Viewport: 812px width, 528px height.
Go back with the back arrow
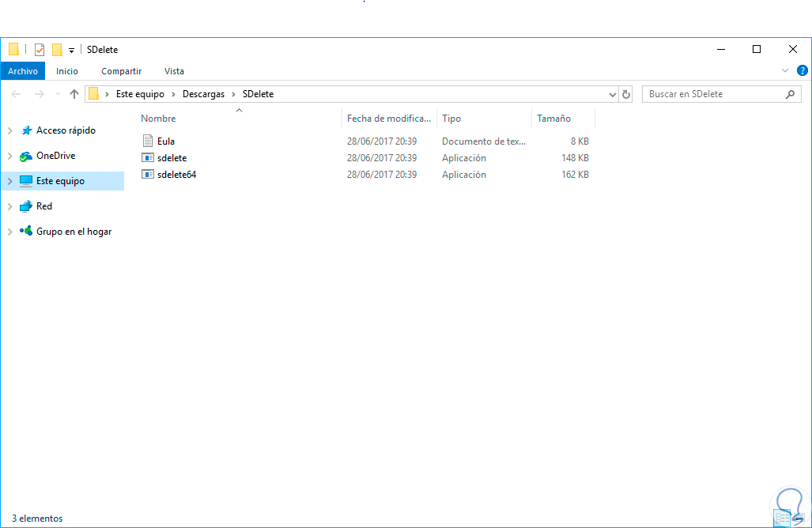pos(16,94)
